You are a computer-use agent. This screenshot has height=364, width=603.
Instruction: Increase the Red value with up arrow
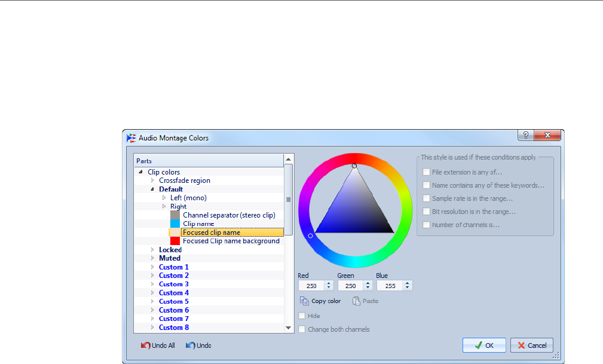[329, 283]
